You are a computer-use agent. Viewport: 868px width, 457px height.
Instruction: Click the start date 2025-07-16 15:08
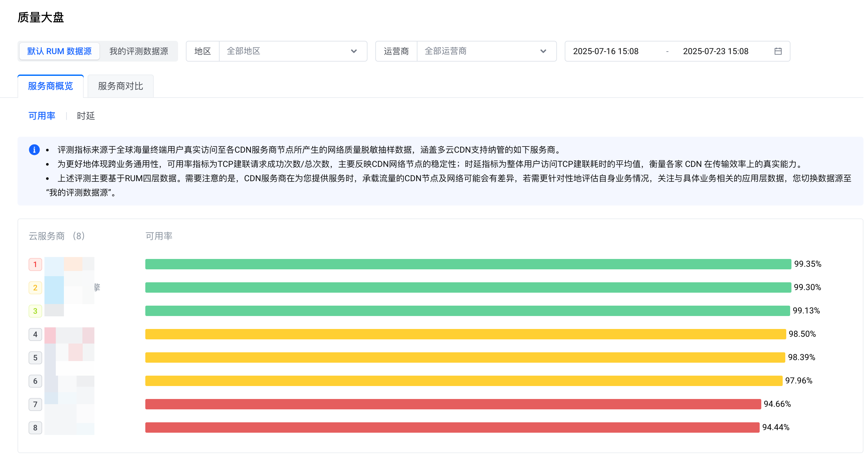pyautogui.click(x=606, y=51)
